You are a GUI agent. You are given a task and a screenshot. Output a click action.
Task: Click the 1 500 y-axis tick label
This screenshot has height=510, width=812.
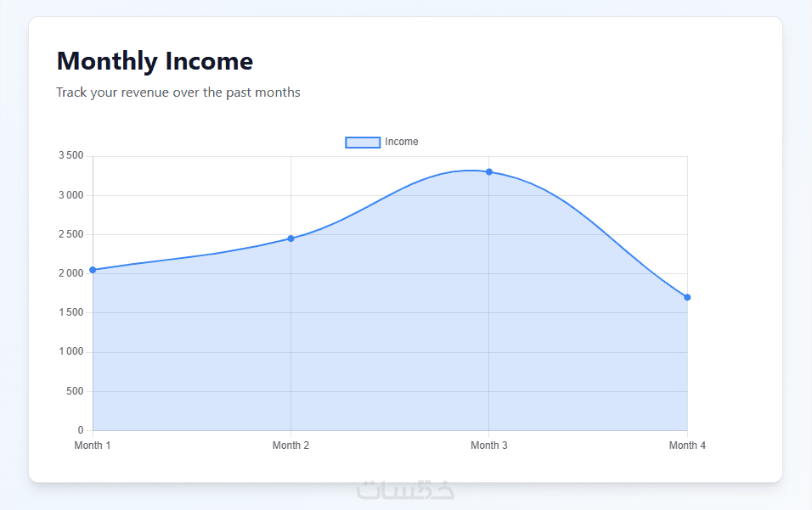point(71,313)
